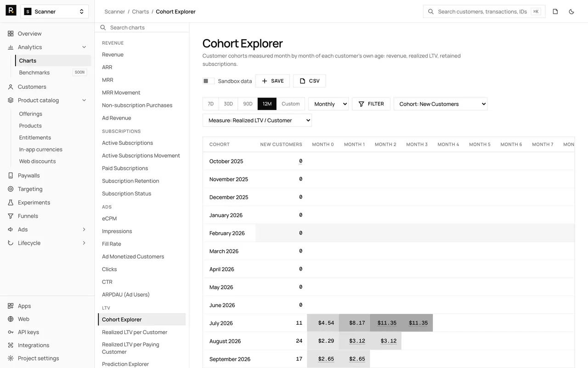Click the Targeting icon
The height and width of the screenshot is (368, 588).
[11, 189]
